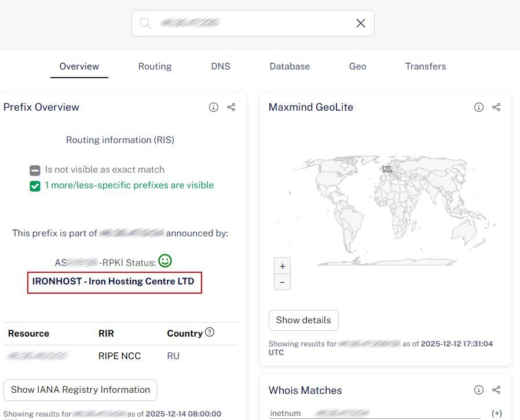Click Country column help icon

(210, 333)
